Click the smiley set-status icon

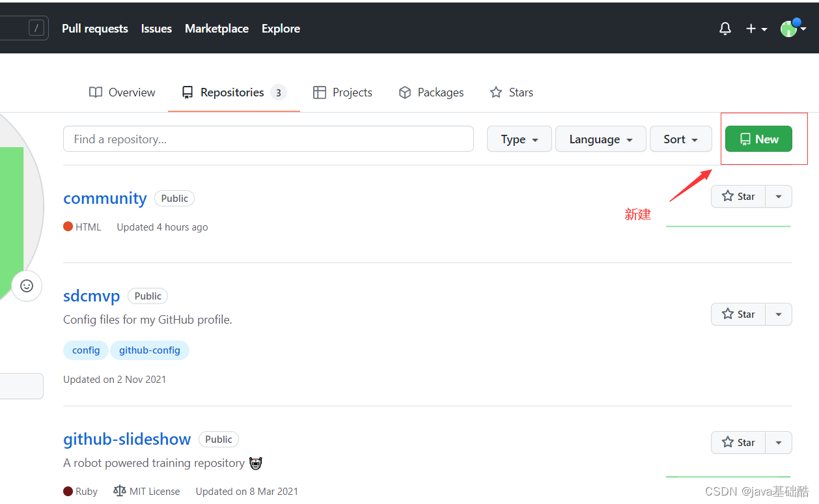27,285
